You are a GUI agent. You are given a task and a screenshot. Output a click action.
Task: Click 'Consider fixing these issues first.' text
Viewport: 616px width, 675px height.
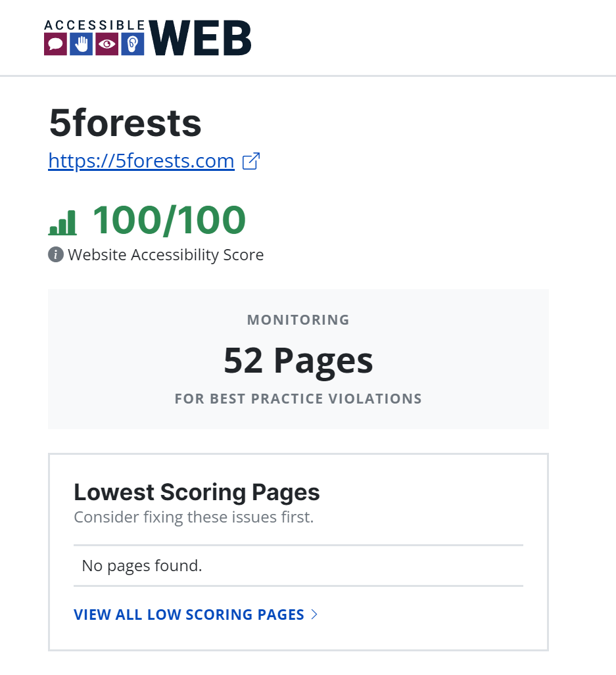[x=194, y=517]
